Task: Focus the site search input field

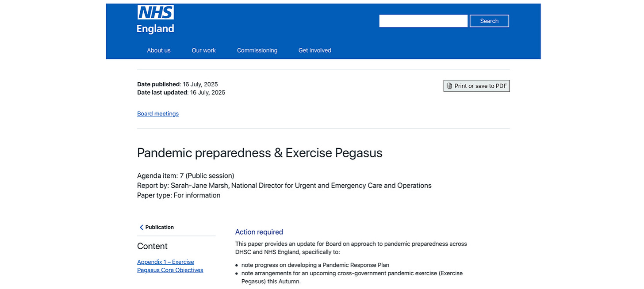Action: (423, 21)
